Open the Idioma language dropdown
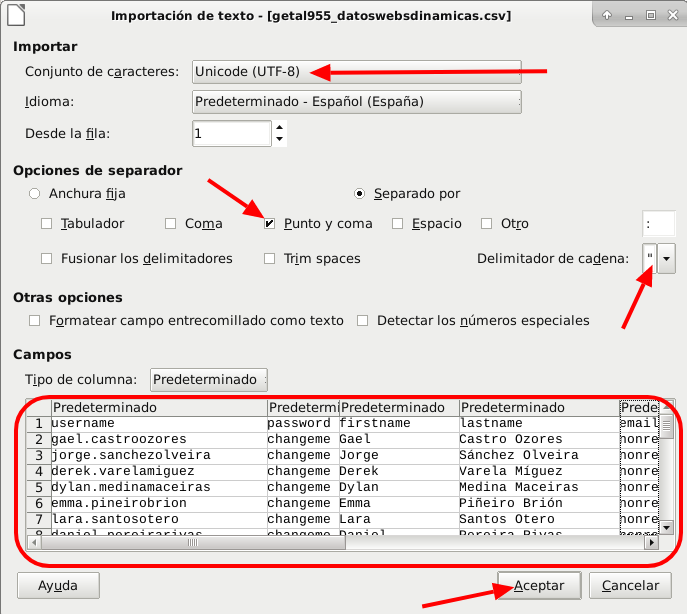 [357, 102]
